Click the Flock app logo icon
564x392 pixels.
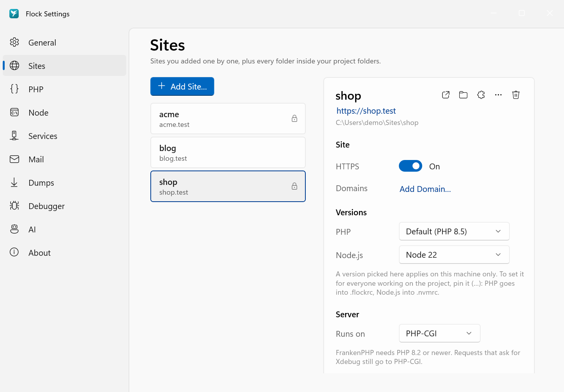(x=14, y=14)
